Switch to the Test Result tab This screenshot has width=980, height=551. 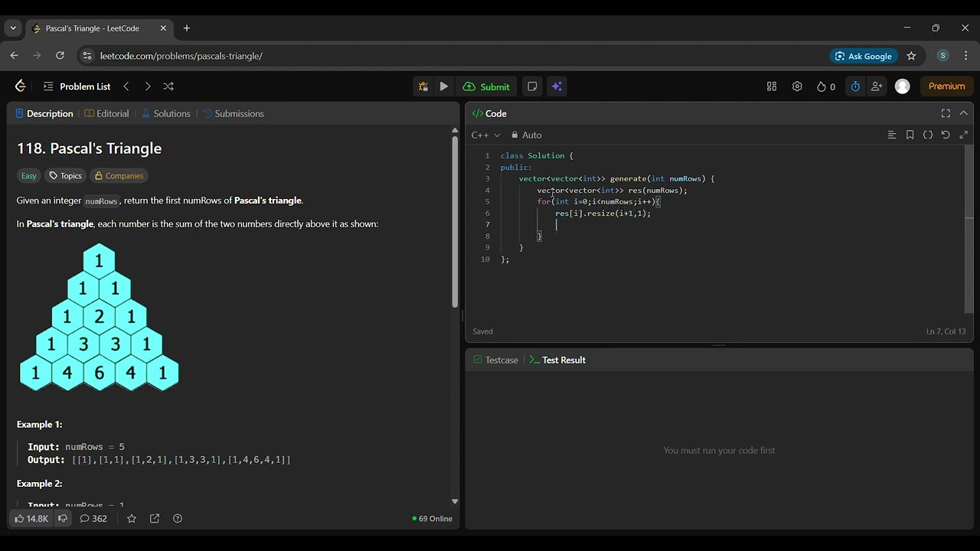click(557, 360)
